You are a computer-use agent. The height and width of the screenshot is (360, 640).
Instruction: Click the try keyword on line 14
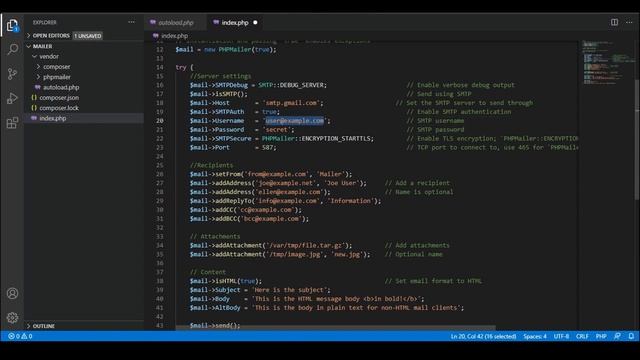click(181, 67)
